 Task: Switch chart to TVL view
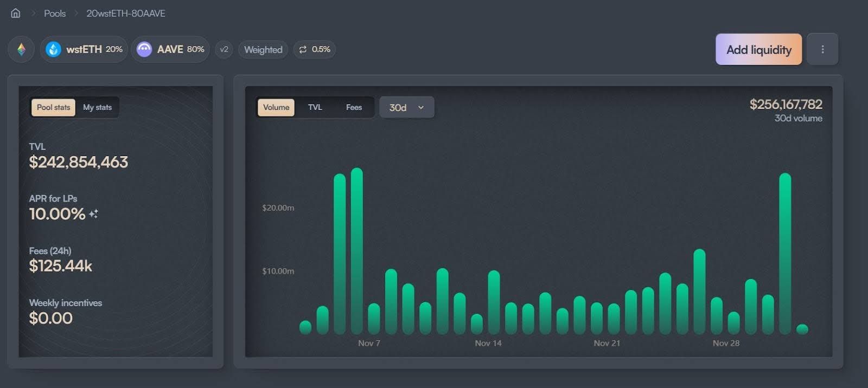click(315, 107)
